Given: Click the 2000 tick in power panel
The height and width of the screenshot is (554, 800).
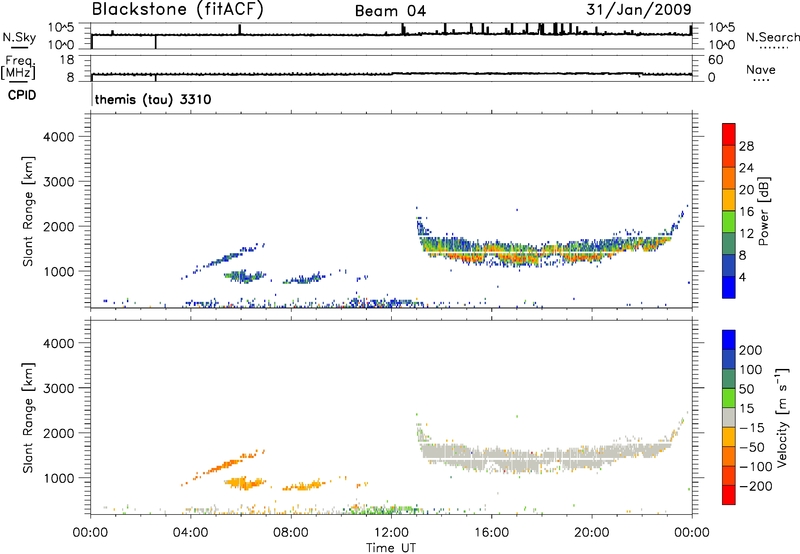Looking at the screenshot, I should pyautogui.click(x=59, y=226).
